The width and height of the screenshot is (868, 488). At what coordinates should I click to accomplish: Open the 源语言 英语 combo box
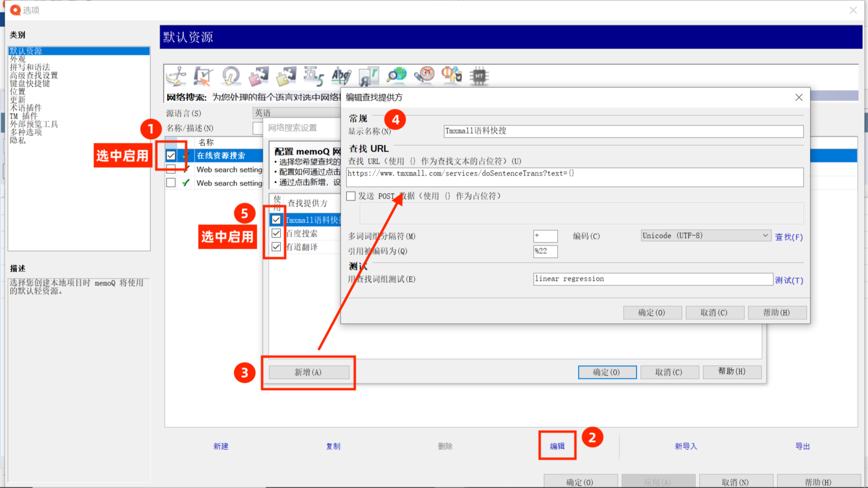(x=297, y=113)
